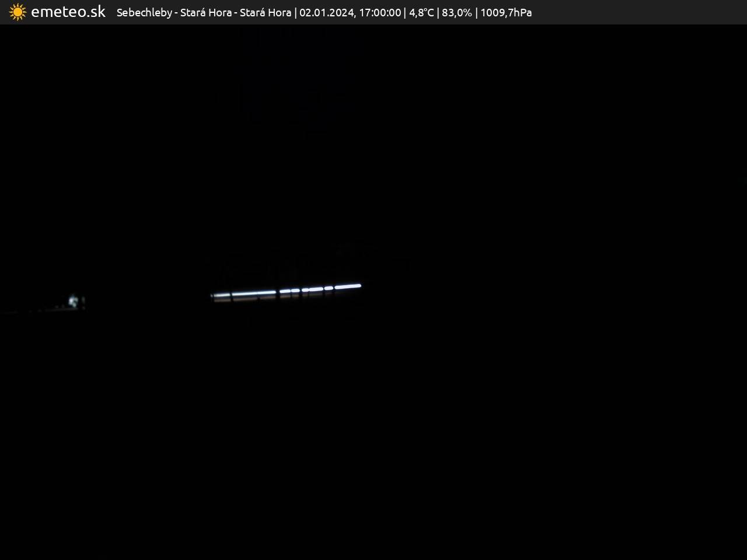Click the left end of light streak
The image size is (747, 560).
tap(215, 295)
